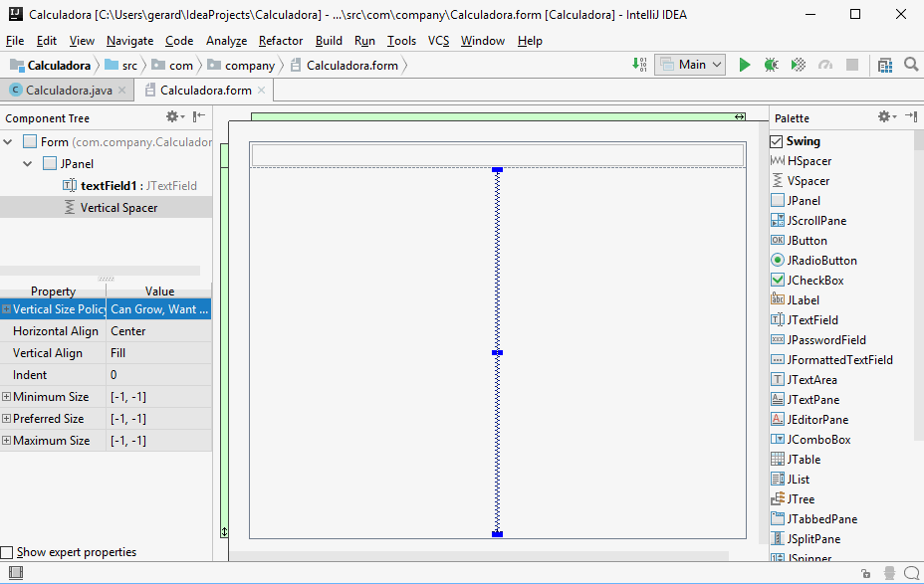
Task: Click the Search Everywhere magnifier icon
Action: coord(911,65)
